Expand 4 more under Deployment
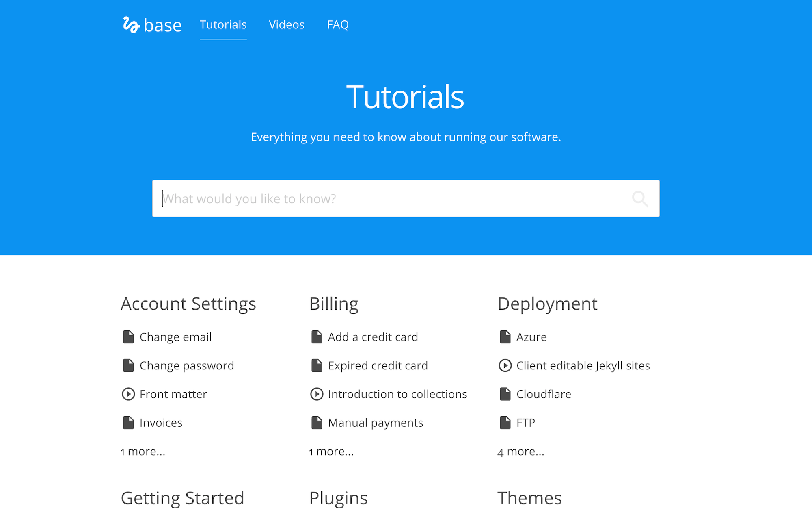 [x=521, y=452]
